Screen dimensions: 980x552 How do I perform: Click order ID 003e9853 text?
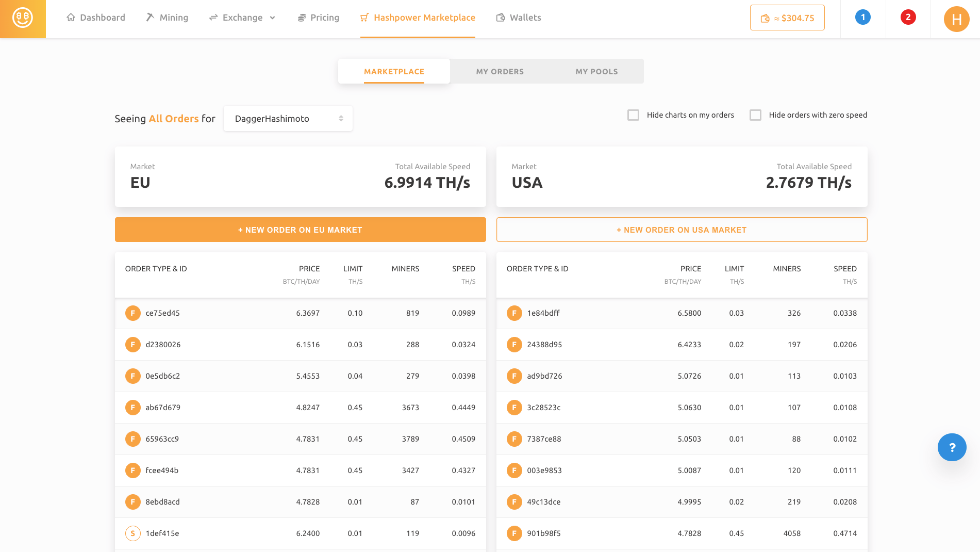click(544, 470)
